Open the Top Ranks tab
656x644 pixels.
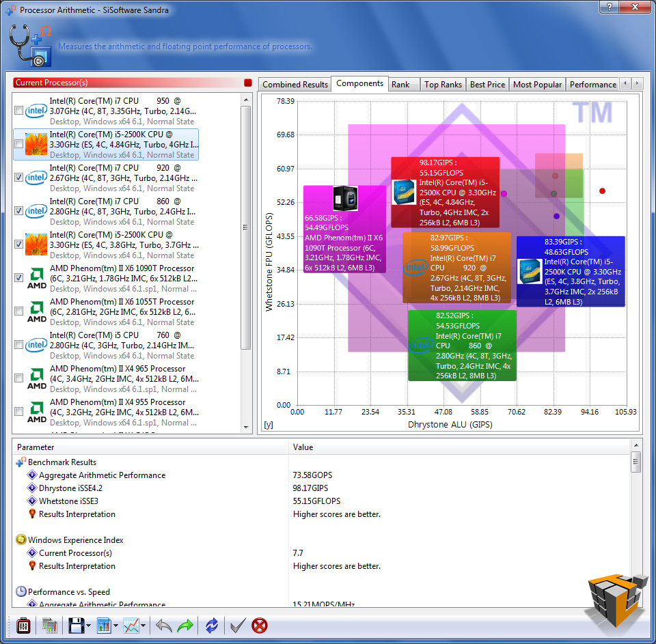443,85
